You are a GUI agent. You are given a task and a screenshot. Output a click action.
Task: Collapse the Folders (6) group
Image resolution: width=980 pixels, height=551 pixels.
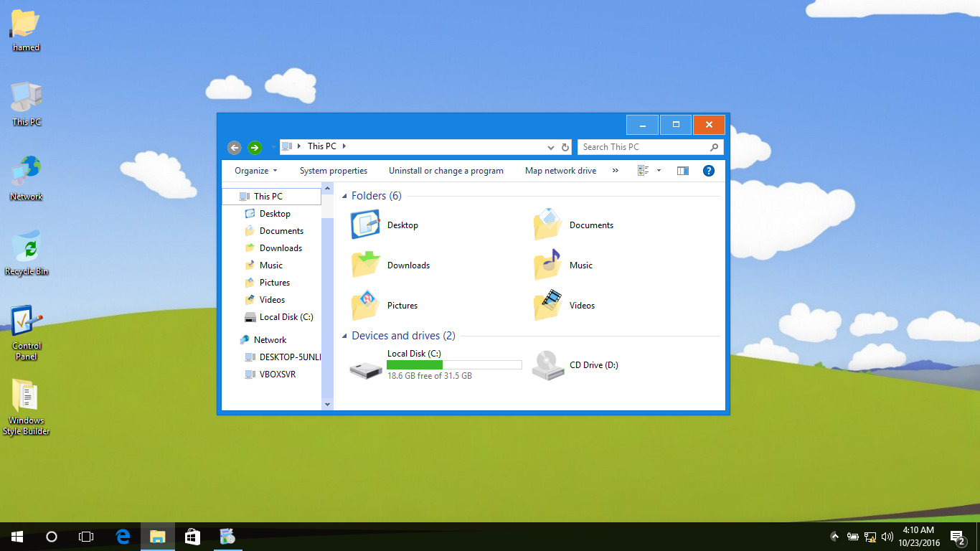[x=345, y=196]
